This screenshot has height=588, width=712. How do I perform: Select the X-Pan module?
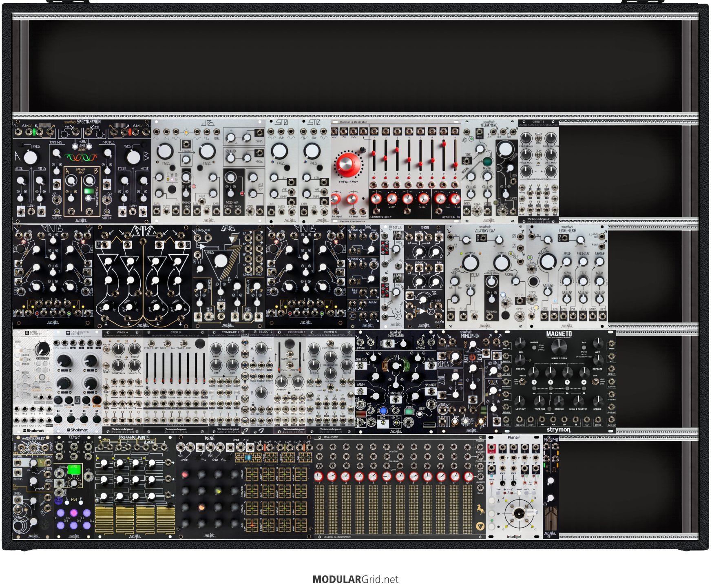[x=425, y=276]
